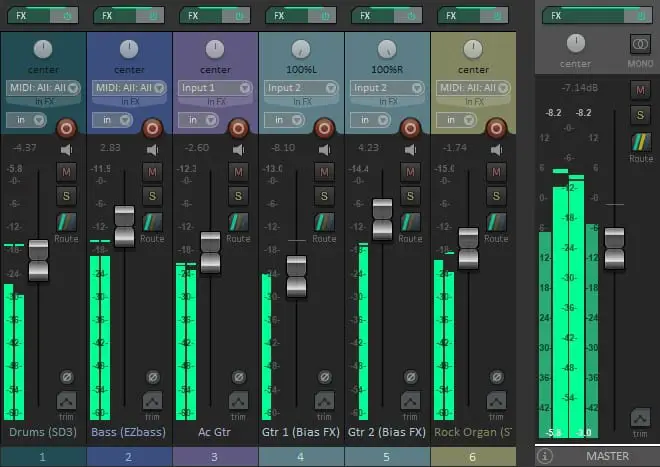
Task: Open routing for Rock Organ track
Action: click(x=496, y=222)
